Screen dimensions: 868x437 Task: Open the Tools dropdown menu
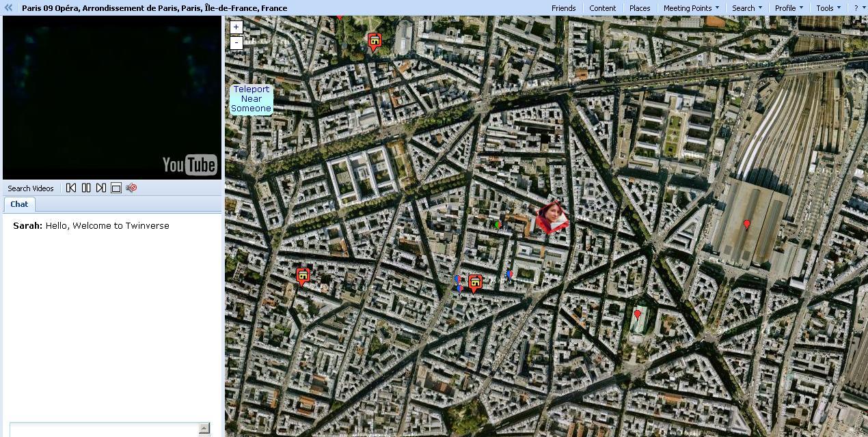[x=828, y=8]
